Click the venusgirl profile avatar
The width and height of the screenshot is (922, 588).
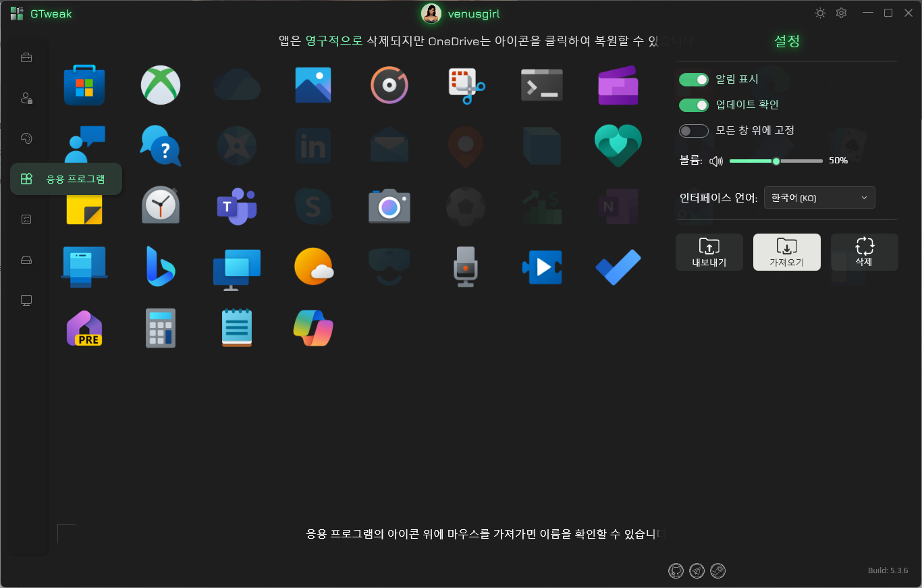click(431, 14)
